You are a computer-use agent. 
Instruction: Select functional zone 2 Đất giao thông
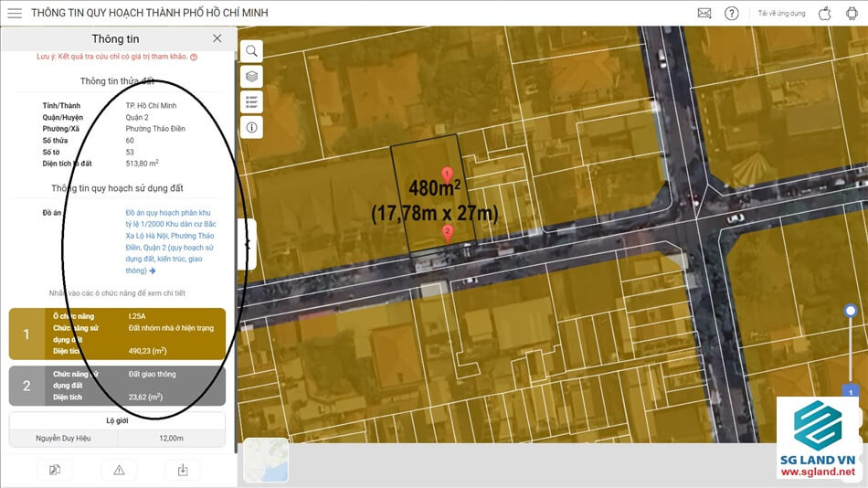tap(117, 386)
